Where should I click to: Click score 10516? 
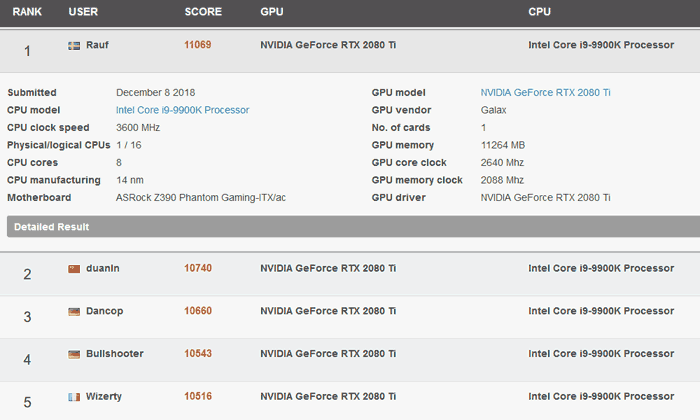[x=198, y=396]
